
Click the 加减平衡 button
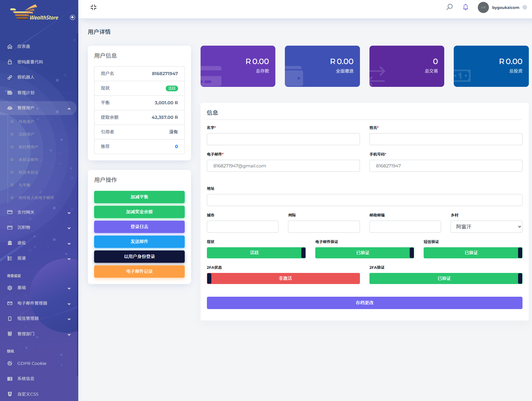point(139,197)
